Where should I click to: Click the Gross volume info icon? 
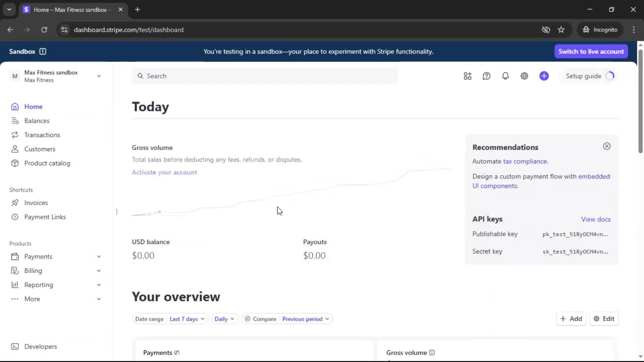(432, 353)
